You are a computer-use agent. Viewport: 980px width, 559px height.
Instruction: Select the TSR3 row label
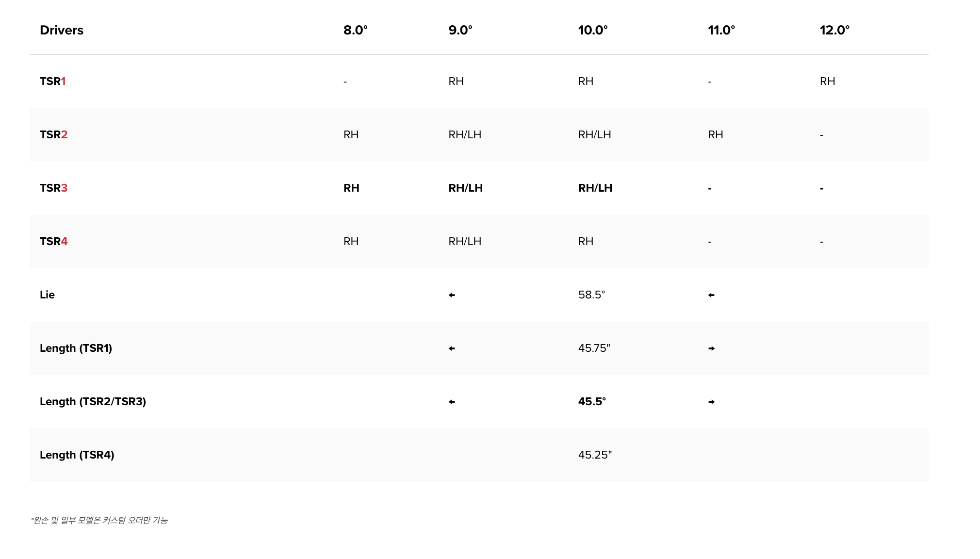[x=53, y=188]
